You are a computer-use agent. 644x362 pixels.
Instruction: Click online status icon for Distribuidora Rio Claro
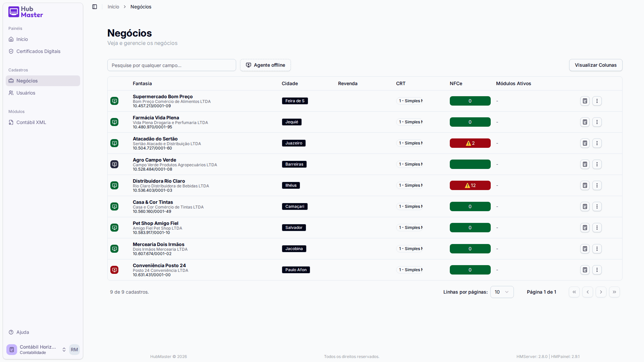(114, 185)
